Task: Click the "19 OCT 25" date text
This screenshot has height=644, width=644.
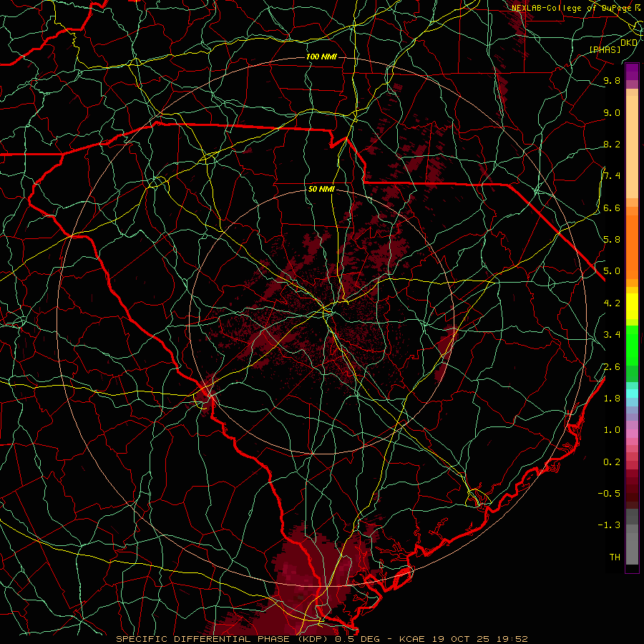Action: point(459,639)
